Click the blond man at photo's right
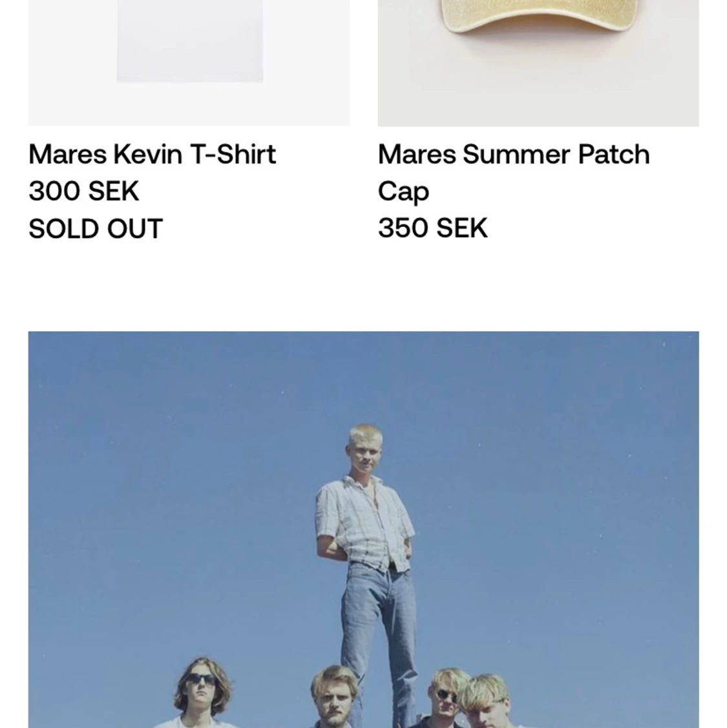The width and height of the screenshot is (727, 728). tap(487, 702)
